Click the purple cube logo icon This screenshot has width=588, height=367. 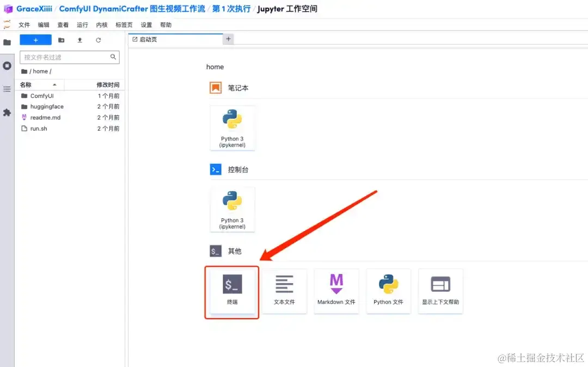[8, 9]
